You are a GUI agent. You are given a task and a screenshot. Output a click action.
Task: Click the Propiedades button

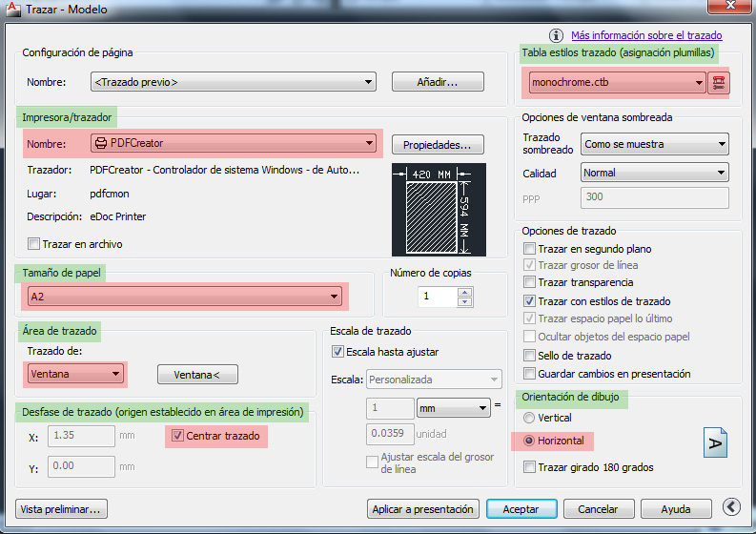point(438,145)
